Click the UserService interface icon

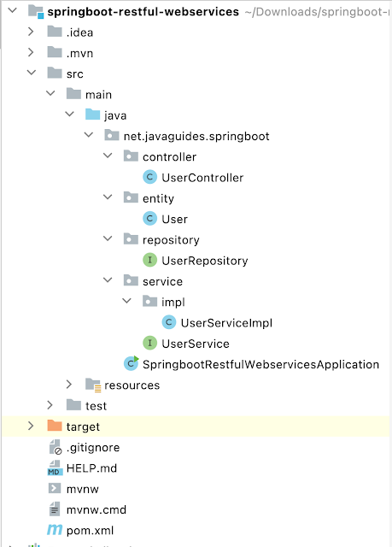tap(149, 344)
